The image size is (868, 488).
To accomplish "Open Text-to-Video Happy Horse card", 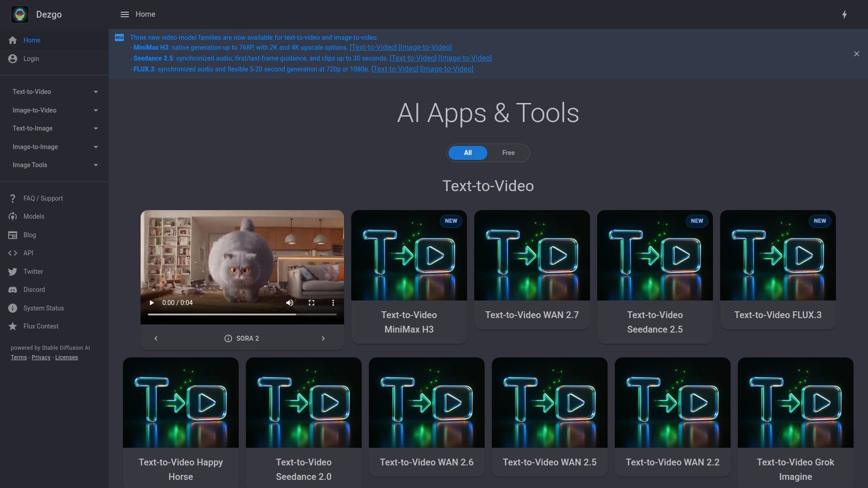I will (180, 422).
